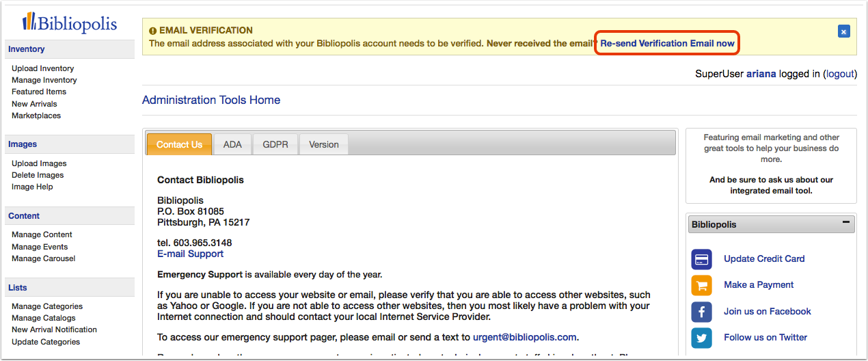Open Featured Items
Screen dimensions: 868x361
click(x=39, y=92)
